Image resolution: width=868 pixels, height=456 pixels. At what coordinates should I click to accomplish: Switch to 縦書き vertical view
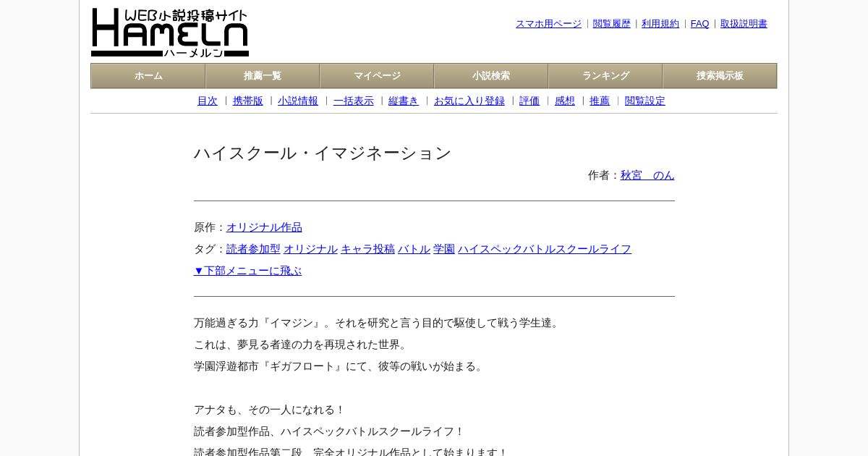tap(404, 101)
